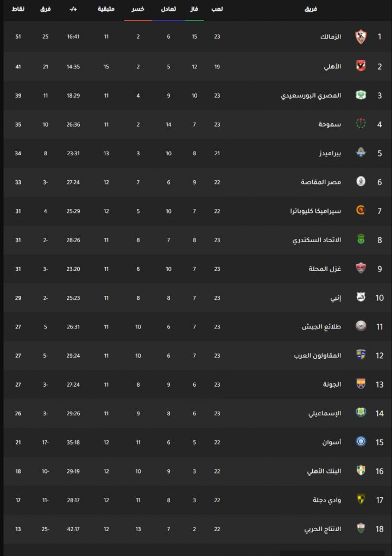
Task: Click the Smouha club logo
Action: 361,124
